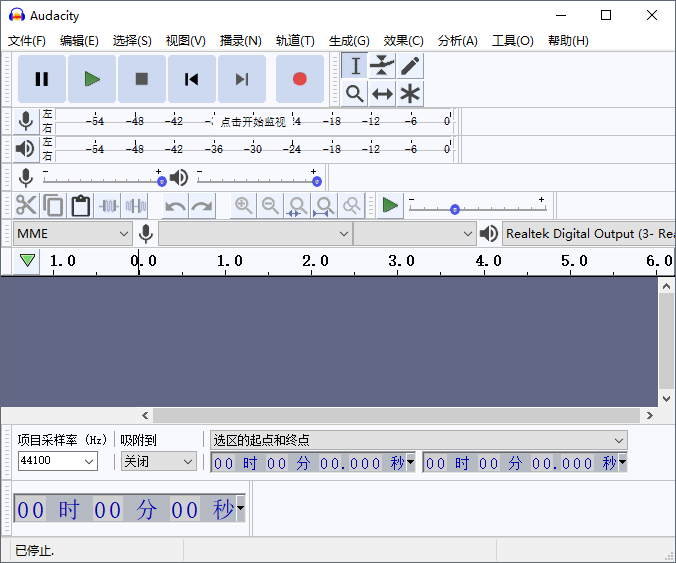Click the audio position hours digits
This screenshot has width=676, height=563.
pyautogui.click(x=31, y=510)
